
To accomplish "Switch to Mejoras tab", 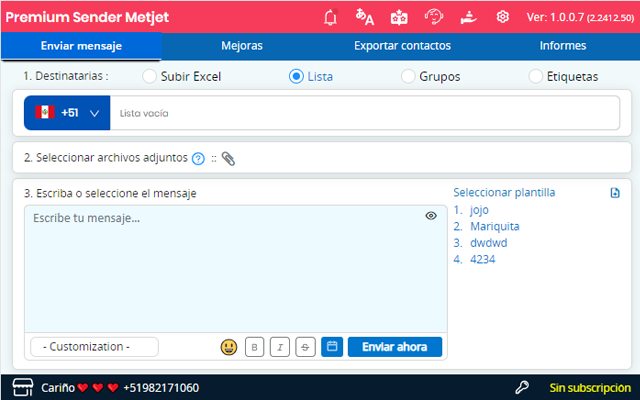I will point(242,46).
